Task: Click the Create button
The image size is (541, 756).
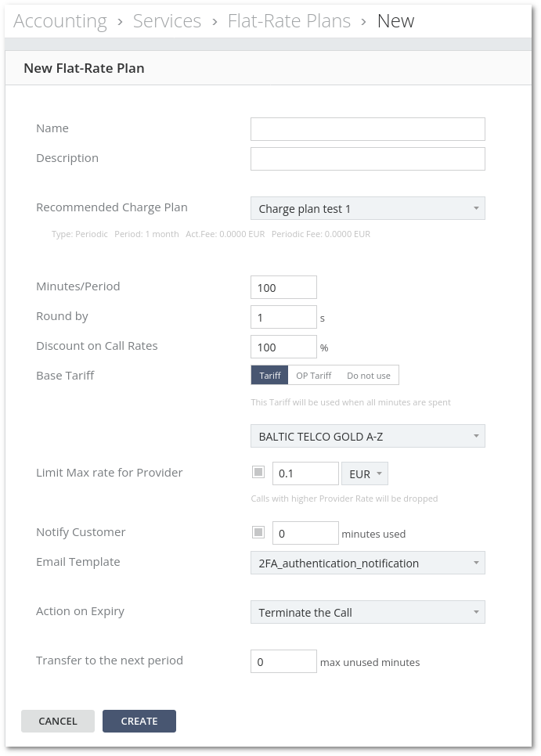Action: tap(139, 721)
